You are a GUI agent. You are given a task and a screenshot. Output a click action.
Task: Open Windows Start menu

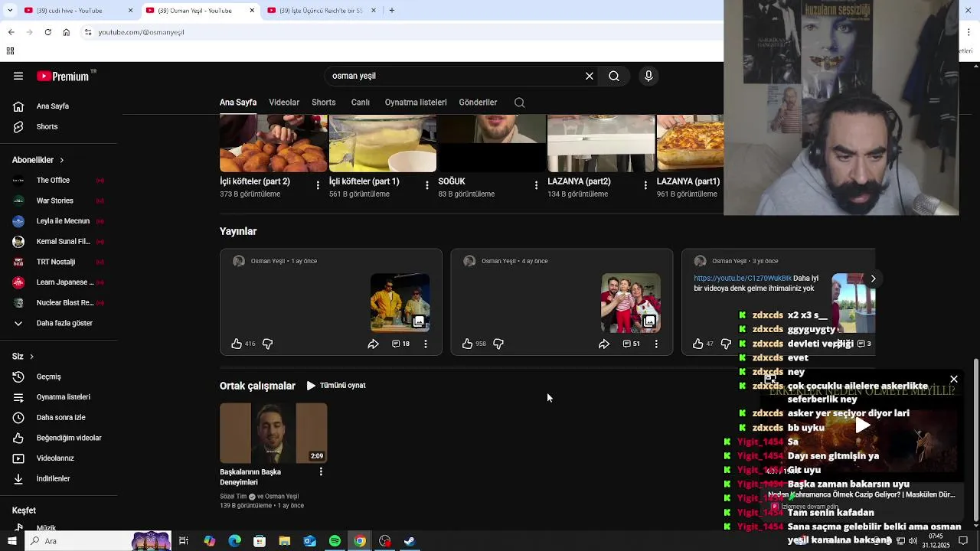(x=11, y=541)
